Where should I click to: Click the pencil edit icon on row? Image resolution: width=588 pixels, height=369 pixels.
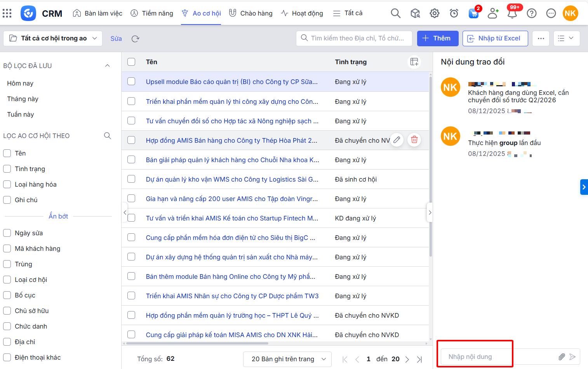[x=397, y=140]
